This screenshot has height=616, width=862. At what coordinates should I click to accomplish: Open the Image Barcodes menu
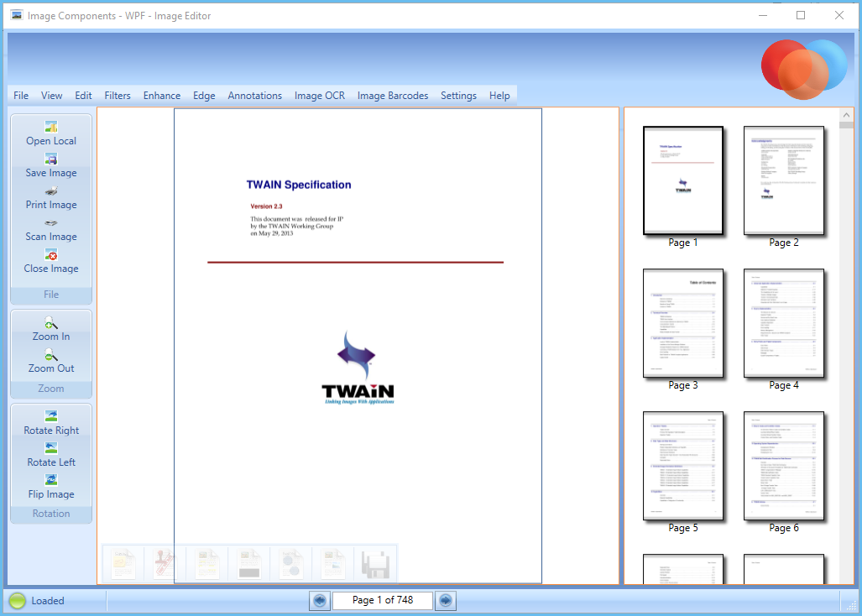tap(393, 96)
